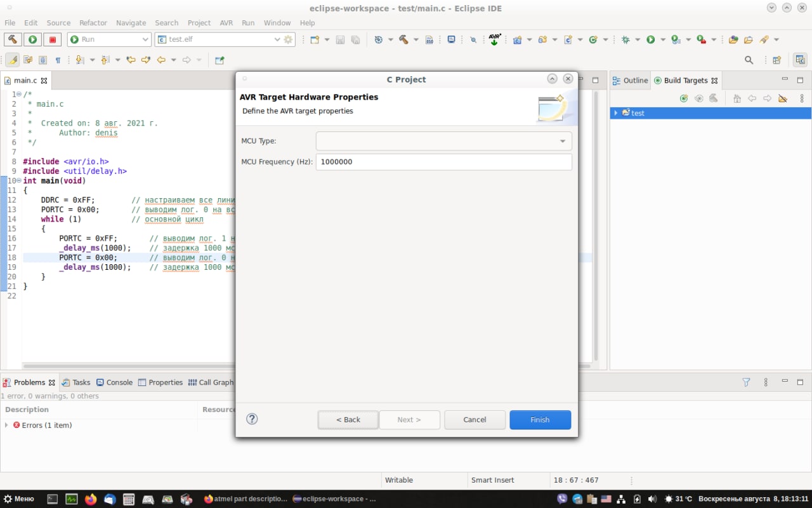
Task: Collapse the comment fold on line 1
Action: point(19,94)
